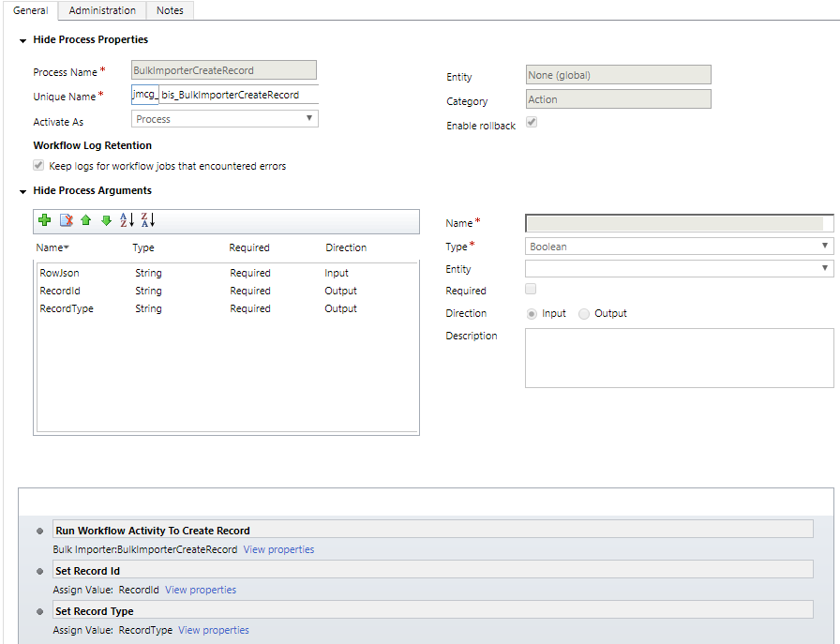The width and height of the screenshot is (840, 644).
Task: Move argument down with green down arrow
Action: click(x=106, y=220)
